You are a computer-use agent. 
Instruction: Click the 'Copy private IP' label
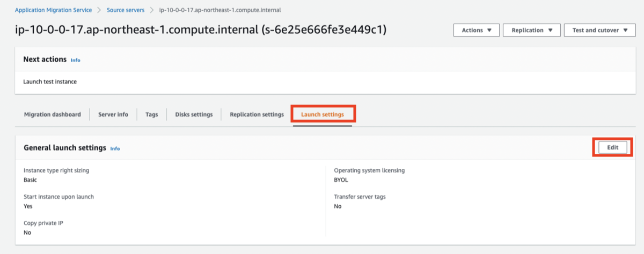pos(44,223)
